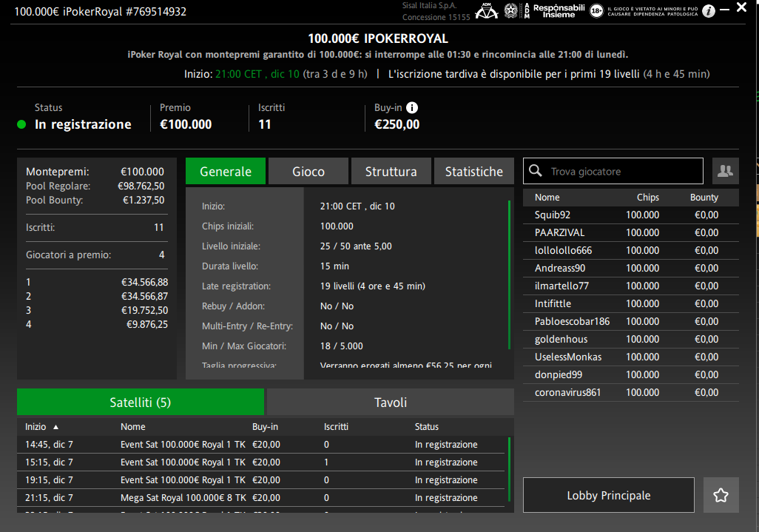Select player goldenhous

click(x=631, y=340)
